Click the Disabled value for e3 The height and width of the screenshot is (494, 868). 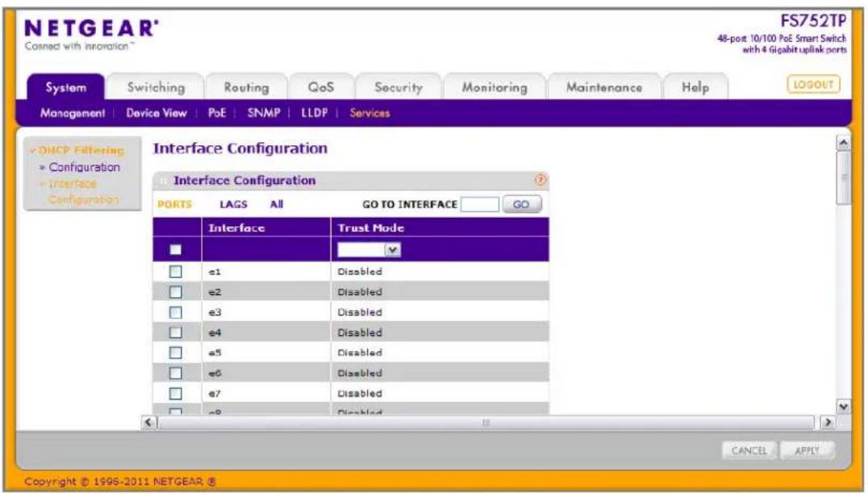[360, 312]
